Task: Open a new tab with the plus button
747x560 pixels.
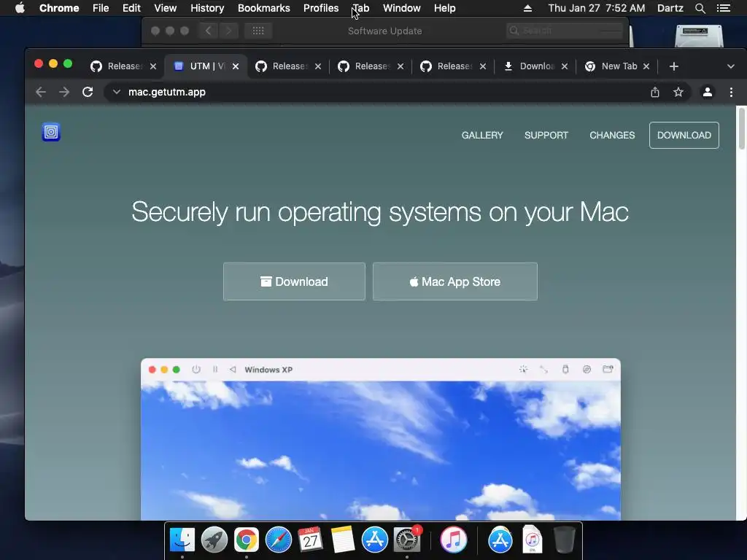Action: click(673, 66)
